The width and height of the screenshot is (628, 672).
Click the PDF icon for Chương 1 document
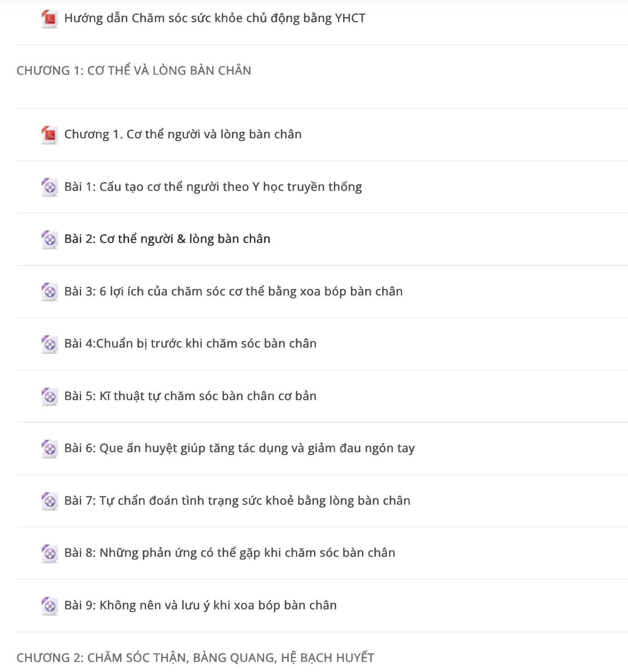50,135
